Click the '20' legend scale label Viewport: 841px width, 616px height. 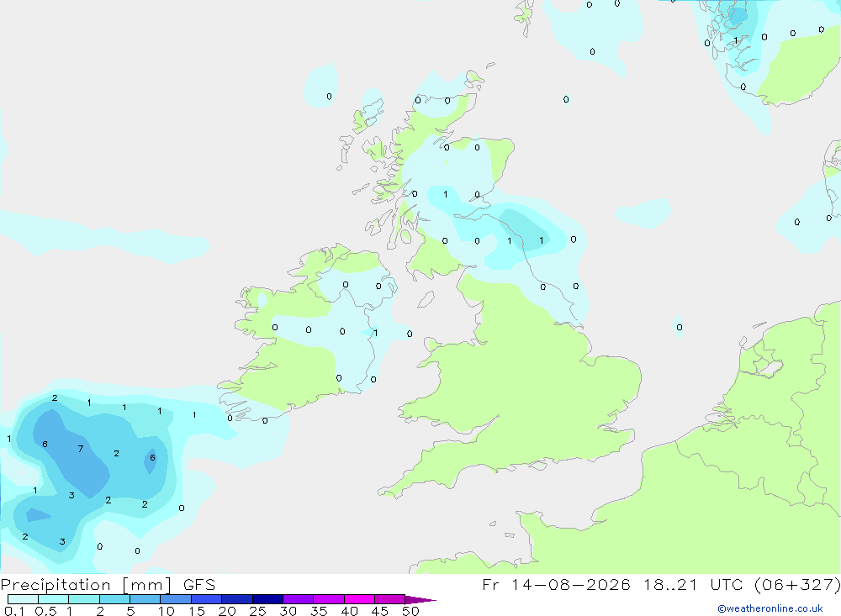[x=227, y=611]
